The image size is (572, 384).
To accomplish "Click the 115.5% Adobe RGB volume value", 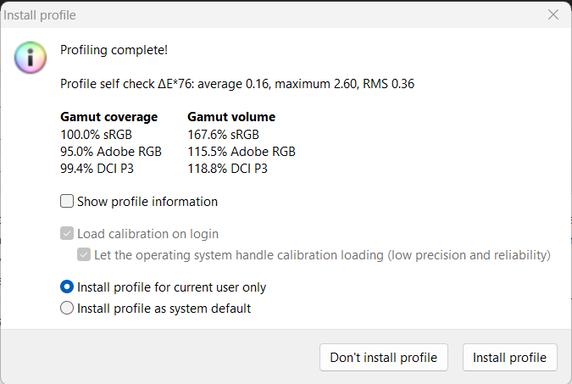I will click(x=241, y=151).
